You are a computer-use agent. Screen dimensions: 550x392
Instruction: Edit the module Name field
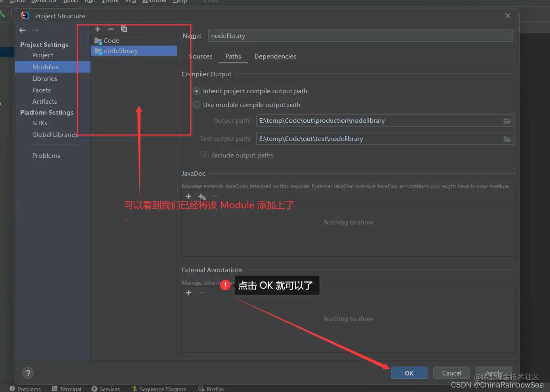361,36
